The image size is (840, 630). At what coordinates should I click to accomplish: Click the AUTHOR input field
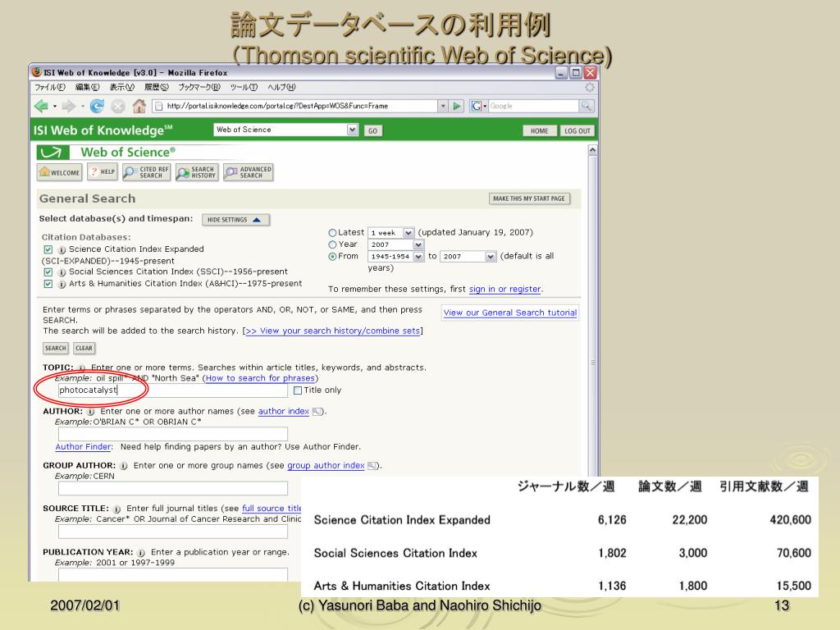click(173, 434)
